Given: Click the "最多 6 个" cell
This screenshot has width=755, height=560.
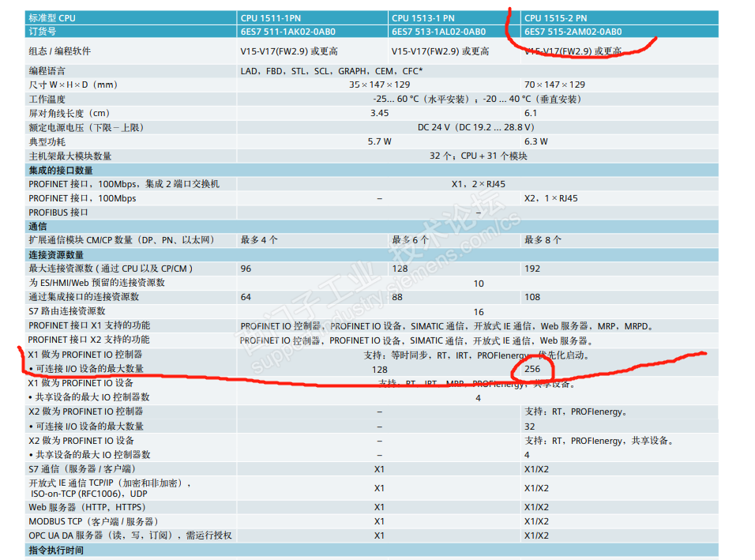Looking at the screenshot, I should pos(410,240).
